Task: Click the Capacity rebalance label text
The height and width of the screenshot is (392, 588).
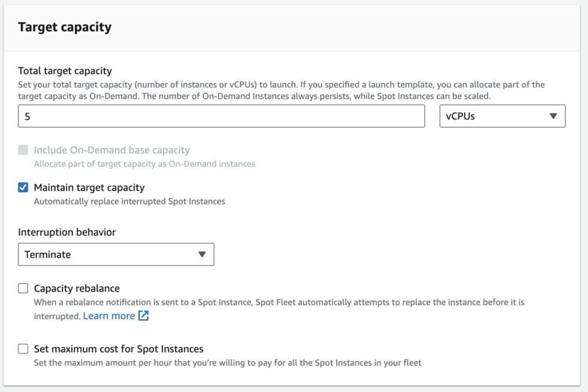Action: tap(76, 288)
